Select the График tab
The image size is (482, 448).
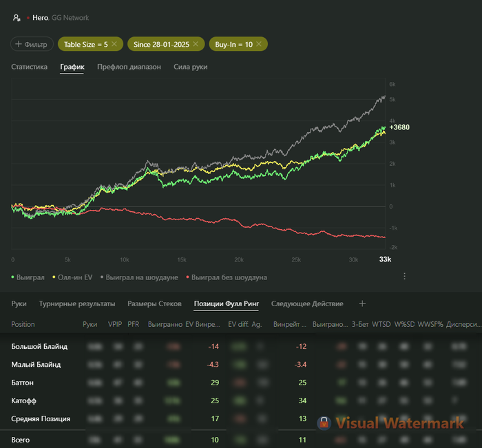click(x=72, y=67)
